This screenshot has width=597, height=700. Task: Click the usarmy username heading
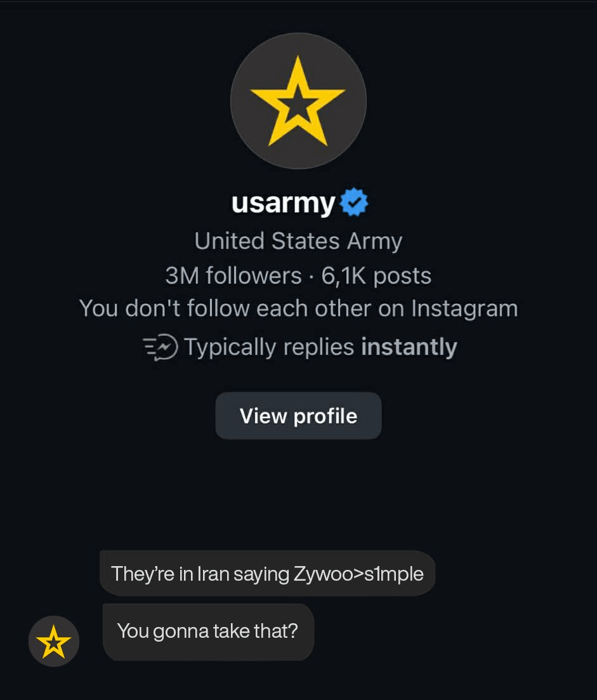coord(283,203)
